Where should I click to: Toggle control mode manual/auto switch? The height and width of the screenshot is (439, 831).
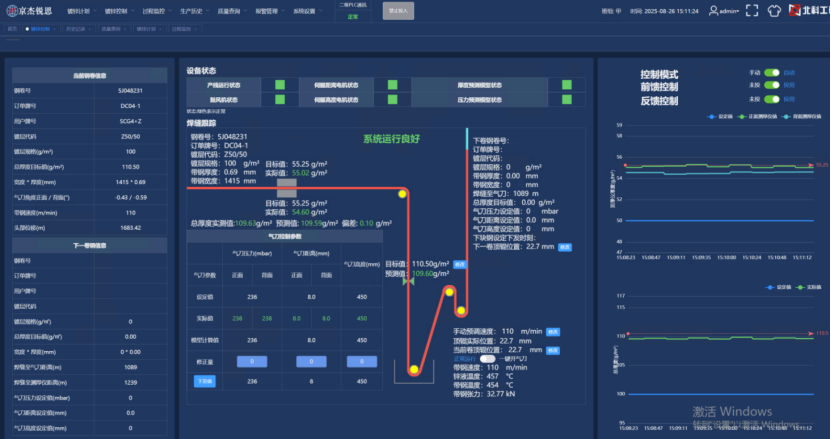772,73
